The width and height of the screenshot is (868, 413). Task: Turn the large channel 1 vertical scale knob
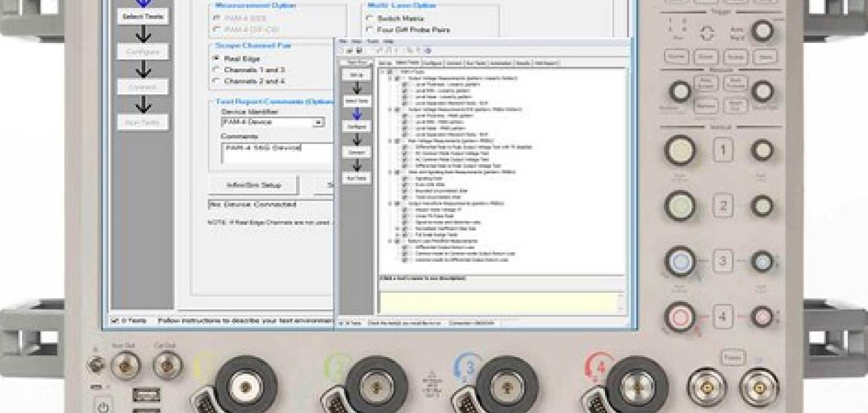(680, 150)
